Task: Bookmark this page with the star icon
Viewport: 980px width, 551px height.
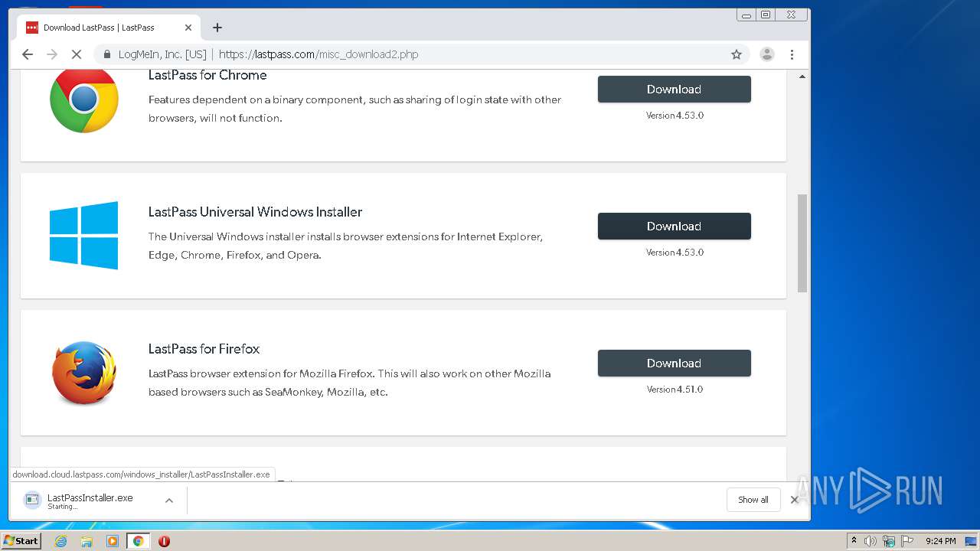Action: [x=737, y=54]
